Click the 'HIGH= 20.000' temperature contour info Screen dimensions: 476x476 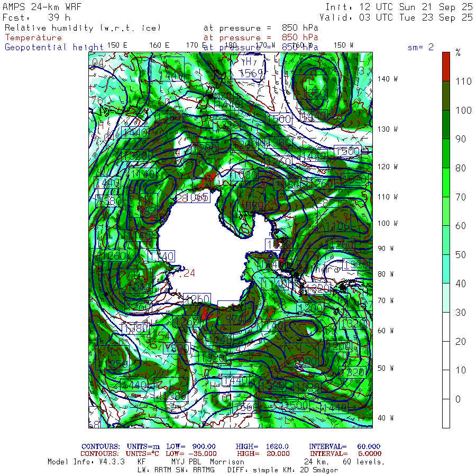pyautogui.click(x=263, y=454)
